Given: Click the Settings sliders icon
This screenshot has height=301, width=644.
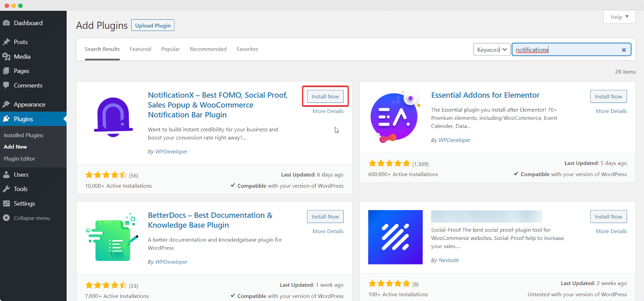Looking at the screenshot, I should [6, 203].
